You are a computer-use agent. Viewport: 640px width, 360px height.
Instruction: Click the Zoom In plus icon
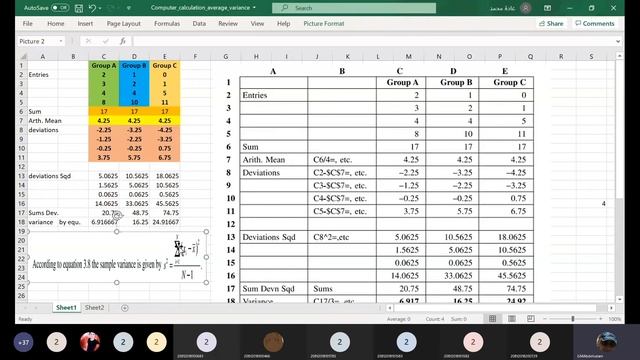click(x=600, y=318)
